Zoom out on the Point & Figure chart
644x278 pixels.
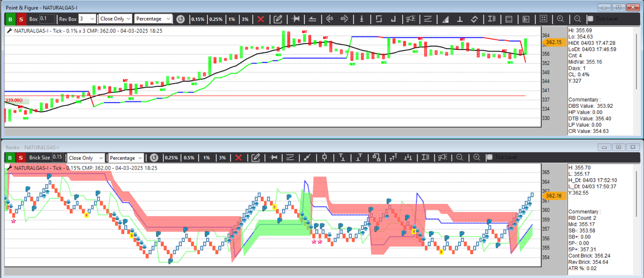[577, 19]
